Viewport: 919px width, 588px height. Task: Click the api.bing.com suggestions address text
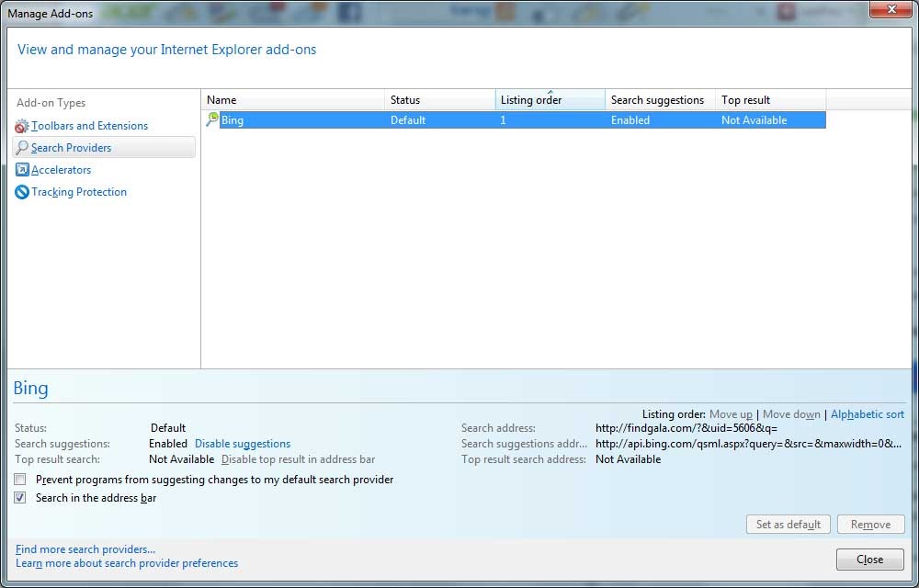click(748, 444)
